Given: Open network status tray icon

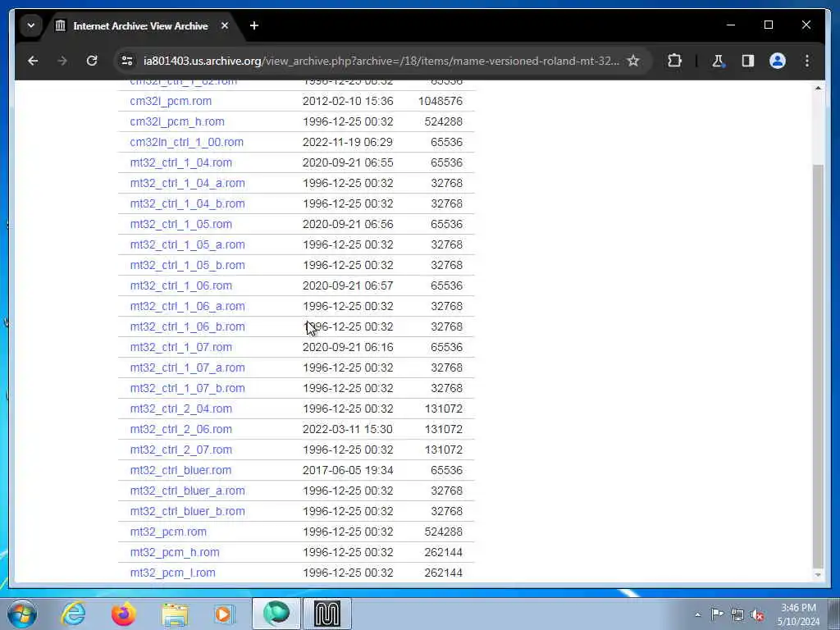Looking at the screenshot, I should [737, 615].
